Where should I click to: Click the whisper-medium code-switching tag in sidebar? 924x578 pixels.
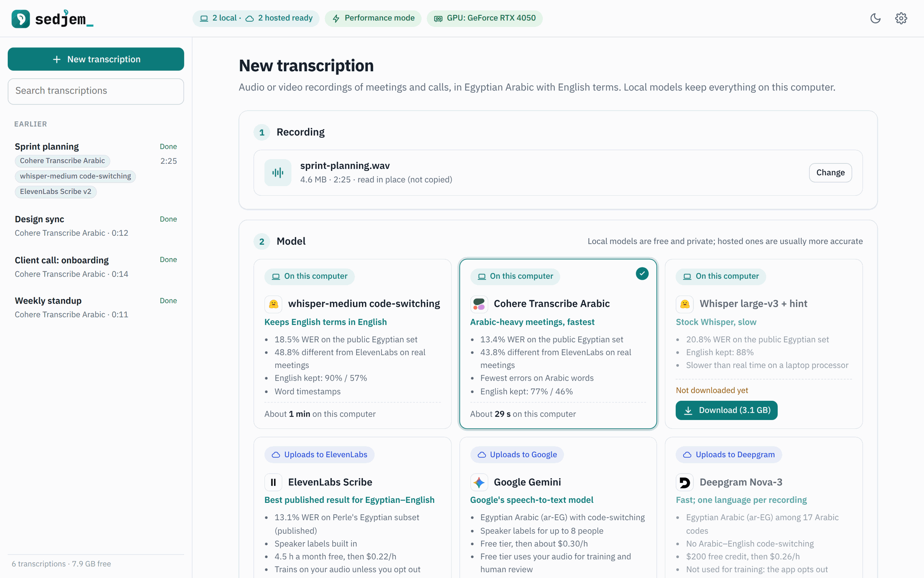coord(75,176)
